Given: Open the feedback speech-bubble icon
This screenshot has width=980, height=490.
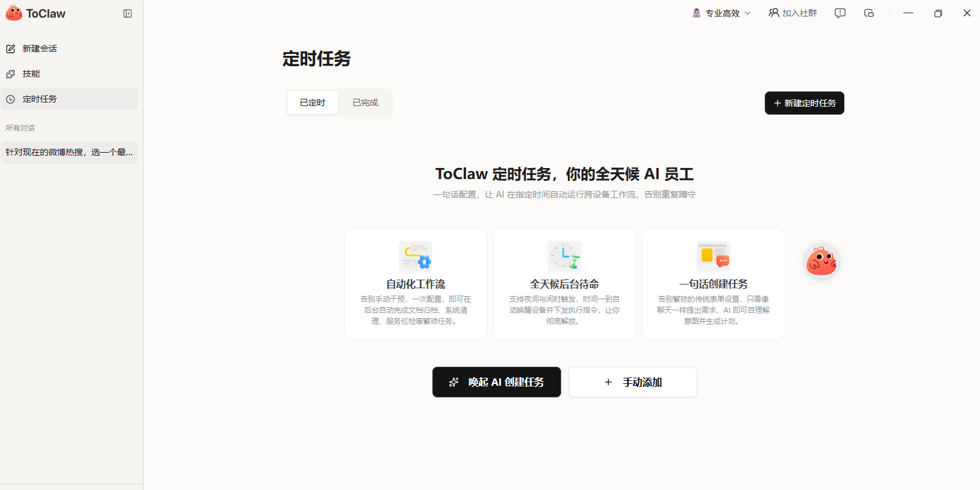Looking at the screenshot, I should point(840,13).
